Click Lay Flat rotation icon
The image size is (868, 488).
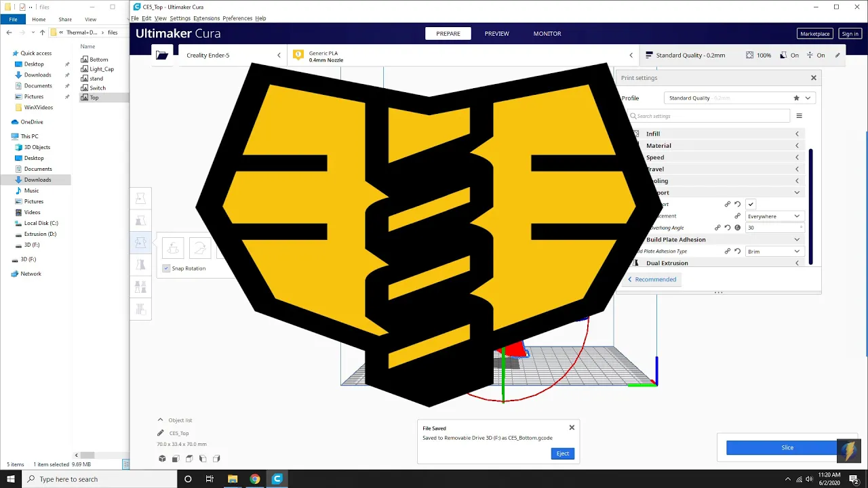click(199, 249)
